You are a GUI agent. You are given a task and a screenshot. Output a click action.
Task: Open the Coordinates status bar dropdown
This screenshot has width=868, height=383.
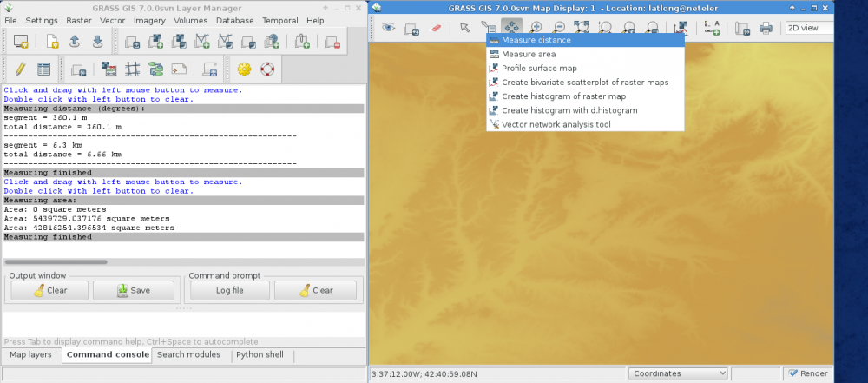coord(678,373)
